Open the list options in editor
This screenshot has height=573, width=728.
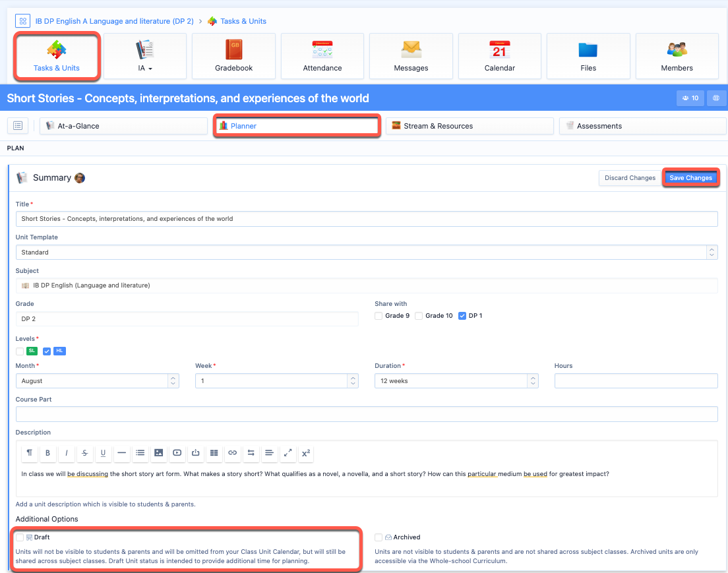pos(140,453)
